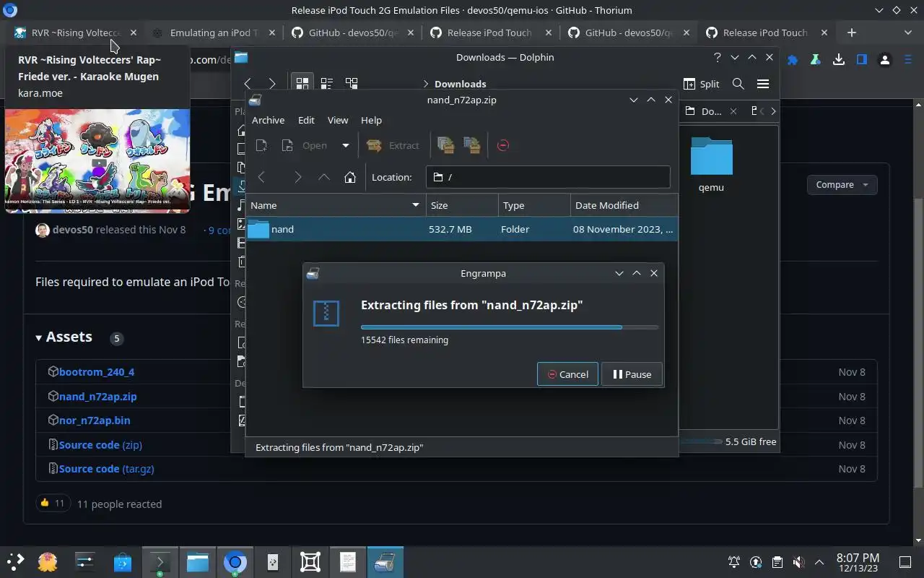The width and height of the screenshot is (924, 578).
Task: Open a new browser tab
Action: 851,33
